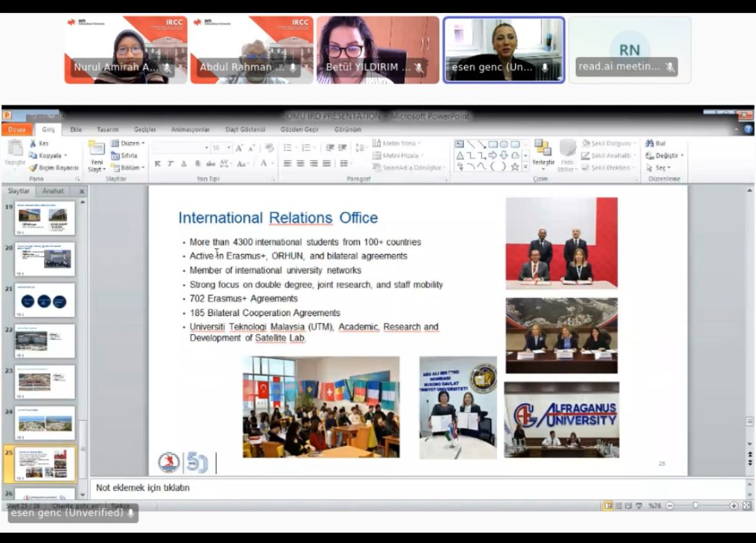
Task: Open the Seç select dropdown
Action: 658,167
